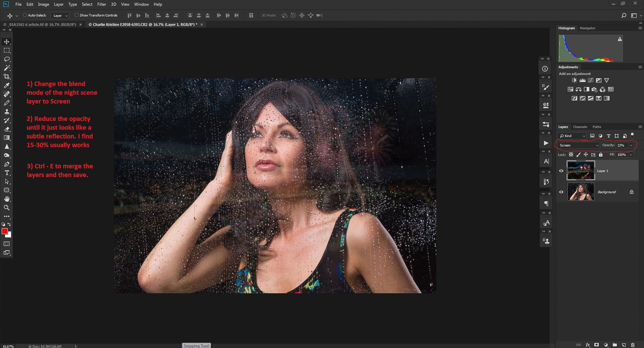Add a Brightness/Contrast adjustment
The width and height of the screenshot is (644, 348).
click(x=574, y=81)
